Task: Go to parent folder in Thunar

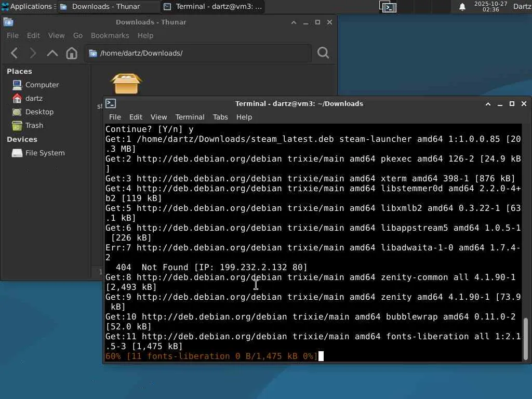Action: (x=52, y=54)
